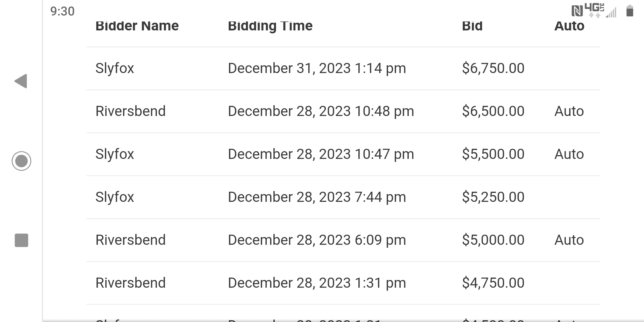Image resolution: width=644 pixels, height=322 pixels.
Task: Select the Auto column header
Action: tap(569, 26)
